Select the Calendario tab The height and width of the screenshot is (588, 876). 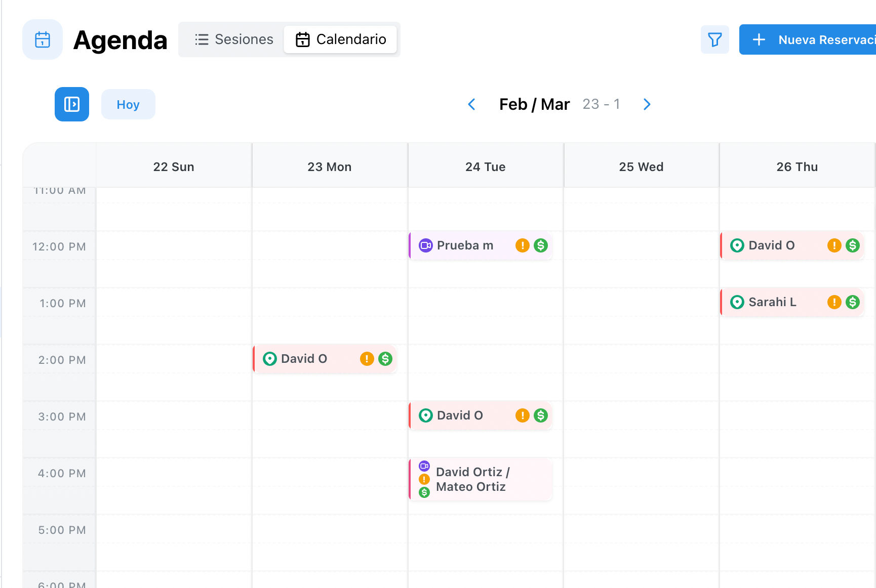[340, 39]
